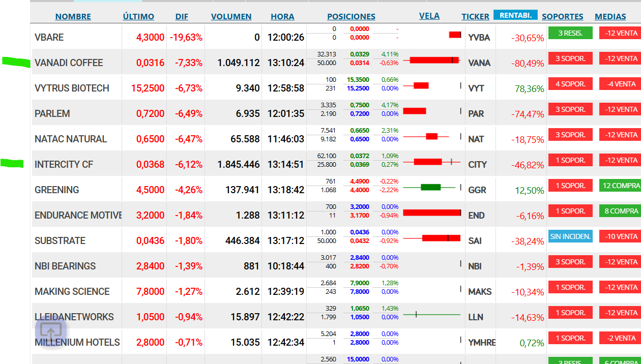This screenshot has width=641, height=364.
Task: Click the 12 COMPRA button for GREENING
Action: [620, 186]
